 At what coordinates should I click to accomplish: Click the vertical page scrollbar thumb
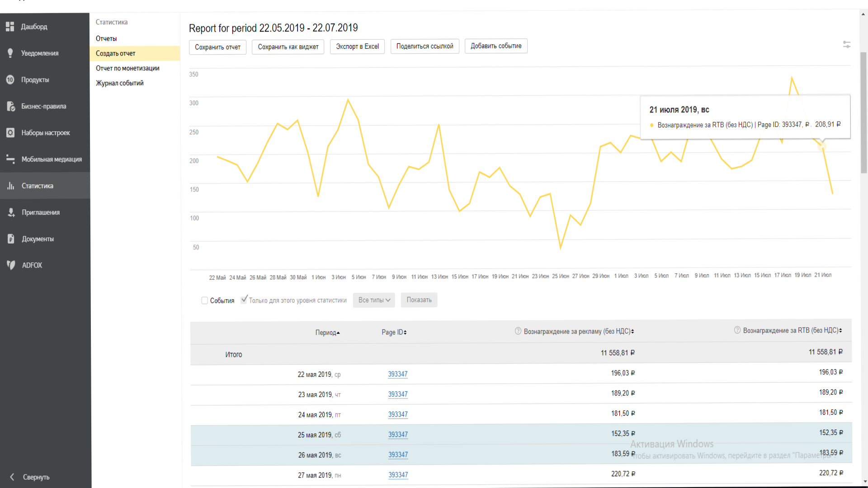(863, 113)
